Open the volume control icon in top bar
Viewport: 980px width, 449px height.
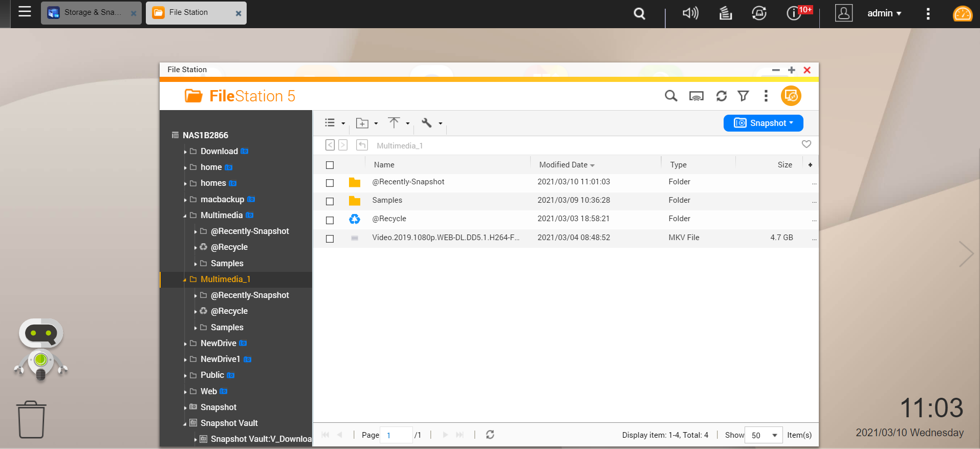tap(690, 13)
